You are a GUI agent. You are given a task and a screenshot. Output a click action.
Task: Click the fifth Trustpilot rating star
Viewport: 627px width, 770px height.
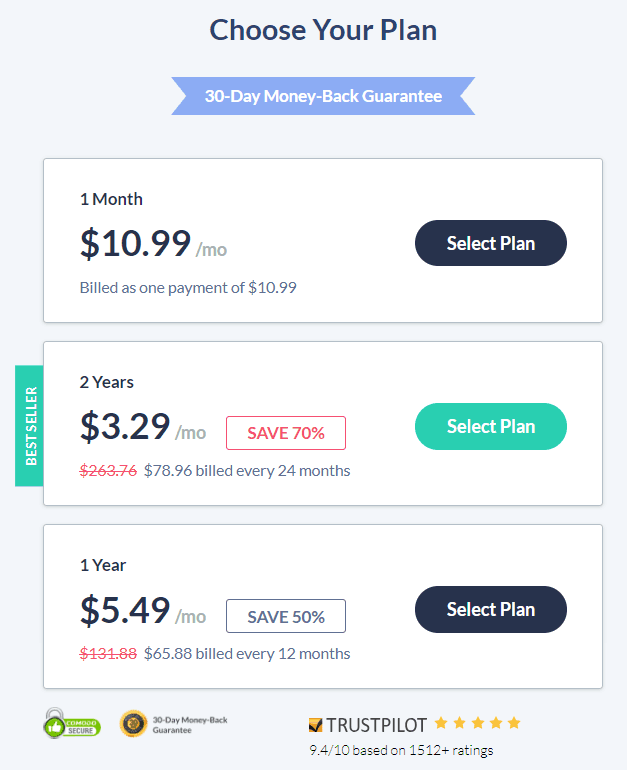(x=514, y=723)
